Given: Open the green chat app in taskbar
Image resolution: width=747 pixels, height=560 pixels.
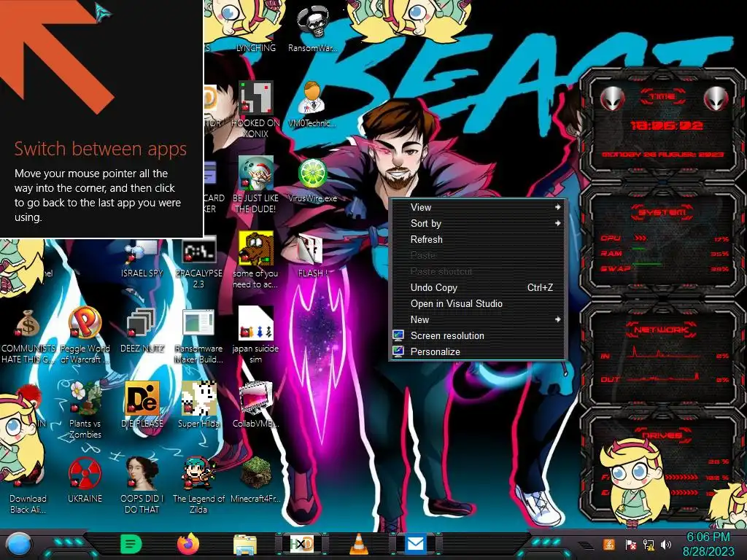Looking at the screenshot, I should 131,544.
